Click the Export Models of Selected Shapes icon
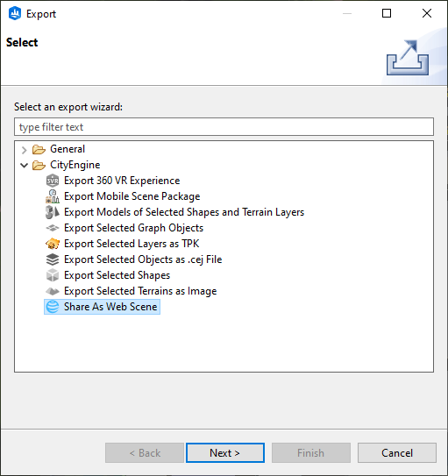Screen dimensions: 448x476 point(53,212)
